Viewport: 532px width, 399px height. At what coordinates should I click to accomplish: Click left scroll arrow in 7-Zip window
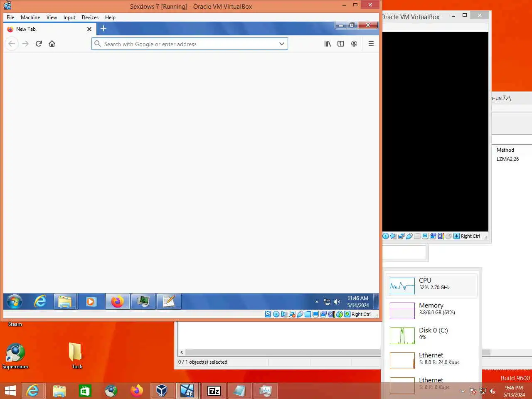[x=182, y=352]
